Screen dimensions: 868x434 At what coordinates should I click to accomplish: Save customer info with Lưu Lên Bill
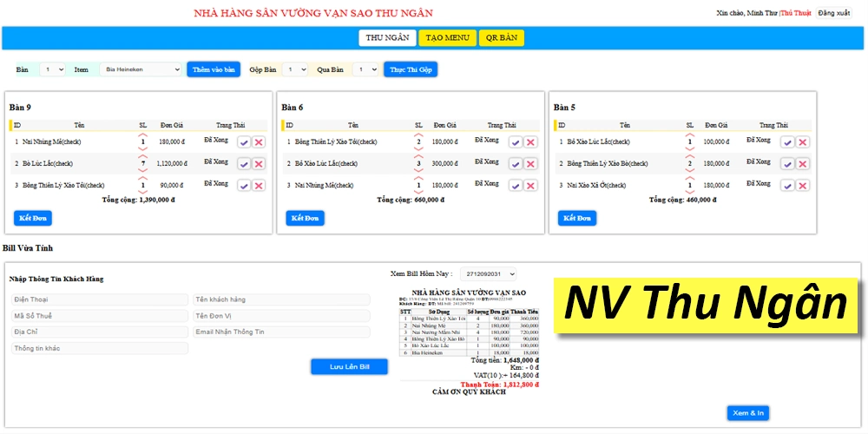[x=349, y=366]
